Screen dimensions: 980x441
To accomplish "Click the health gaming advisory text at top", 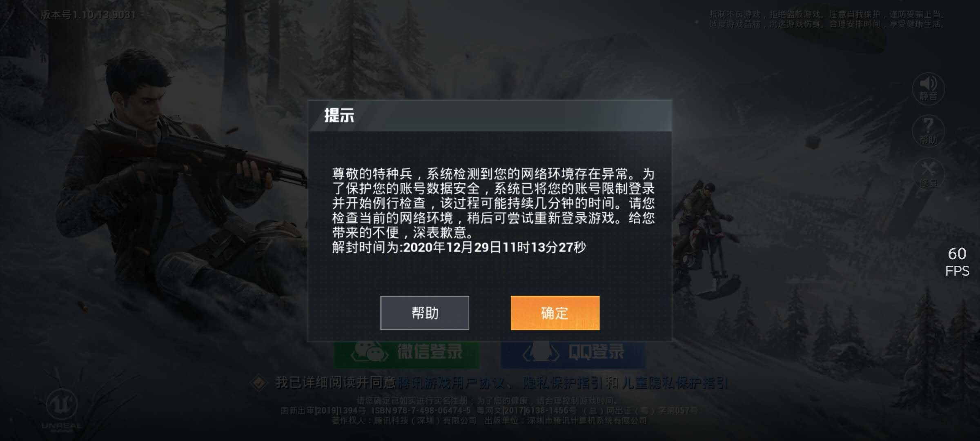I will point(826,19).
